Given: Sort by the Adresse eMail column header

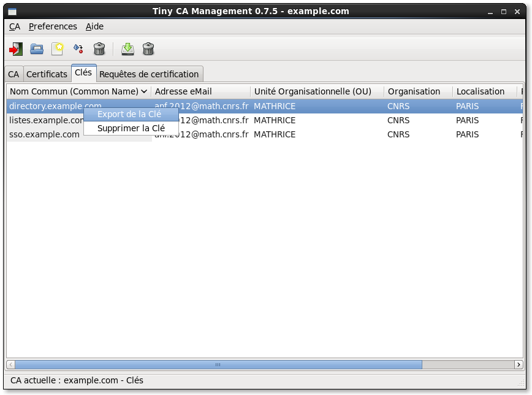Looking at the screenshot, I should pos(183,91).
